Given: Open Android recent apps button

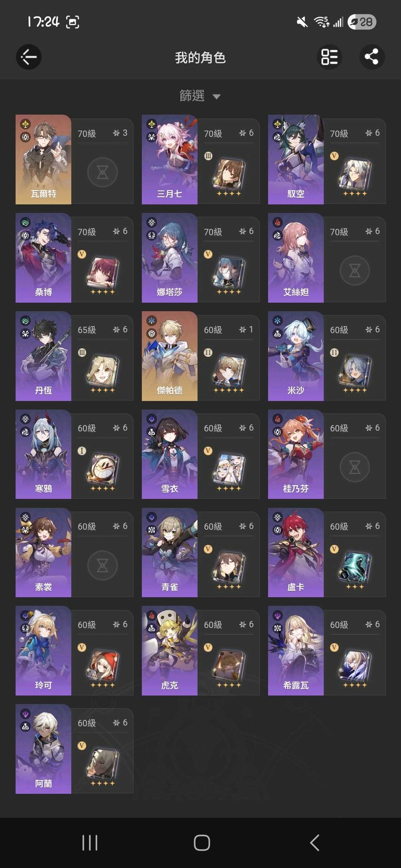Looking at the screenshot, I should coord(90,843).
